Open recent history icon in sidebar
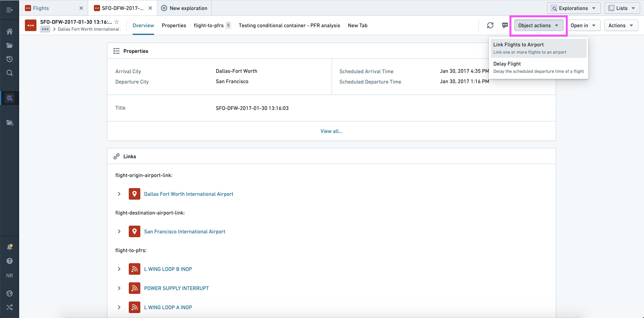The width and height of the screenshot is (644, 318). click(10, 59)
